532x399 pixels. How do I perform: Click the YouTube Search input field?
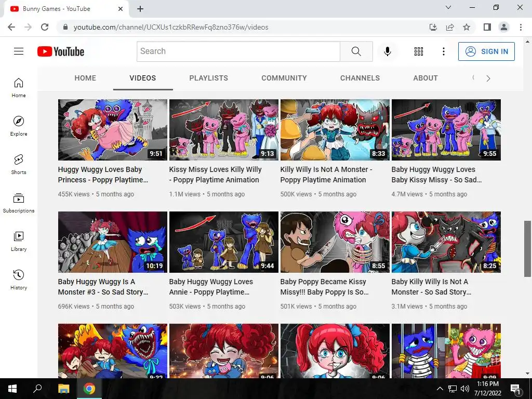238,51
